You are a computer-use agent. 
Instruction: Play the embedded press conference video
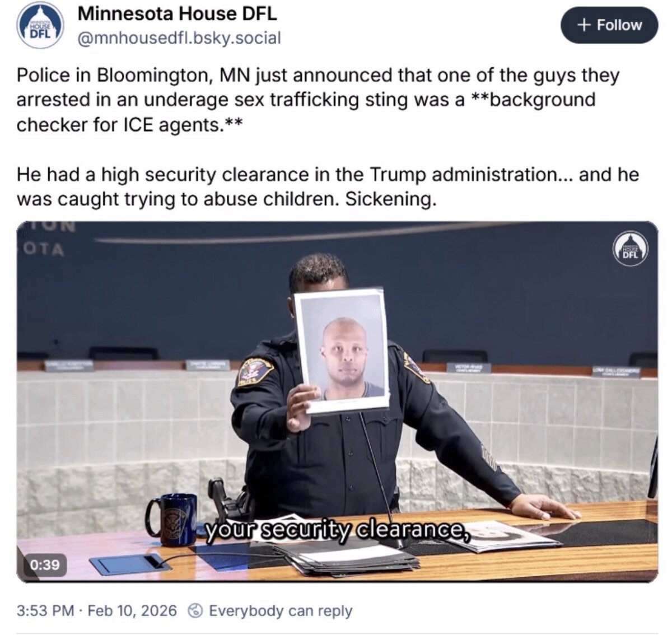pos(337,402)
